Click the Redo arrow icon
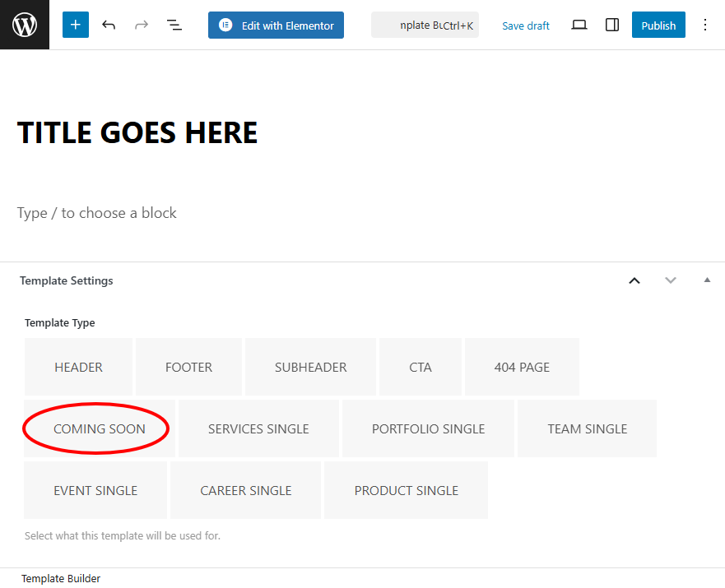 click(x=142, y=25)
